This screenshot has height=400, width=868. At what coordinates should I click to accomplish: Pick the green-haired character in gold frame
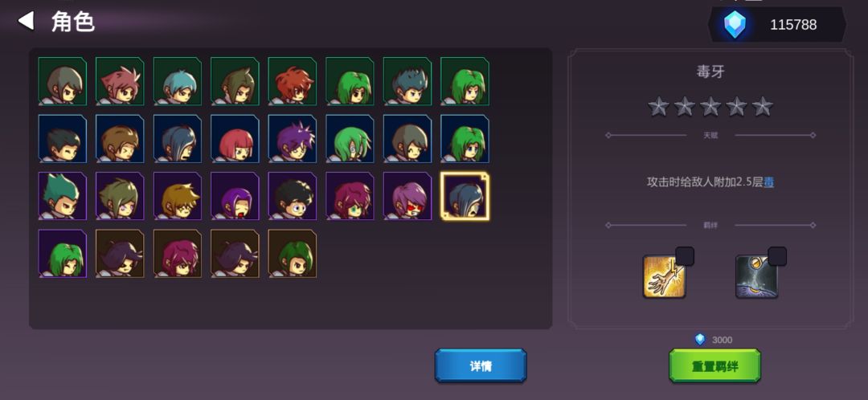pyautogui.click(x=293, y=254)
